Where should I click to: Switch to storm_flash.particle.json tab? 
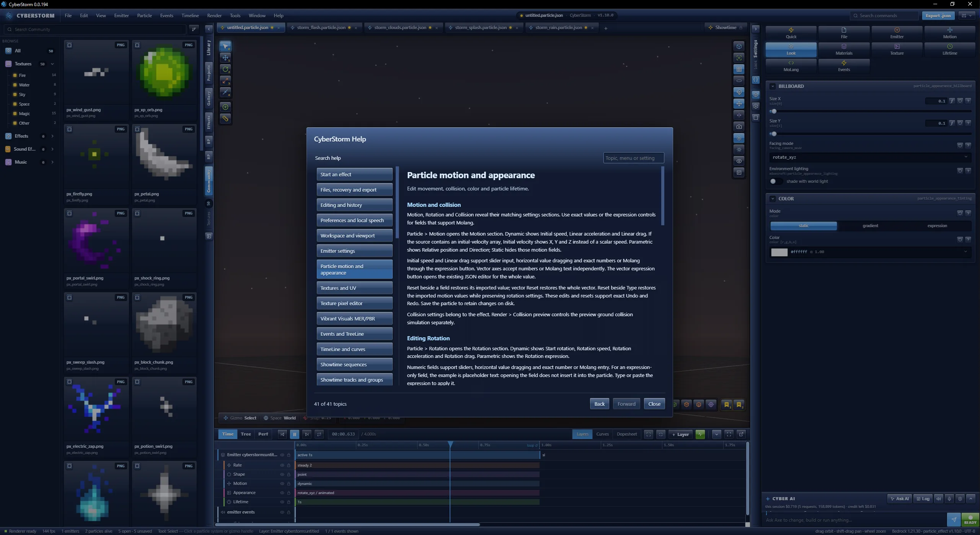tap(321, 28)
